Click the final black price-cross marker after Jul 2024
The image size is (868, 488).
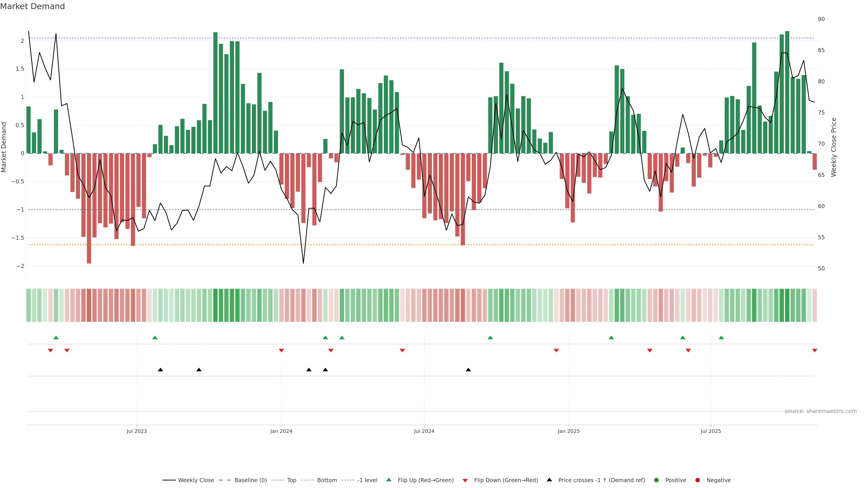[468, 370]
